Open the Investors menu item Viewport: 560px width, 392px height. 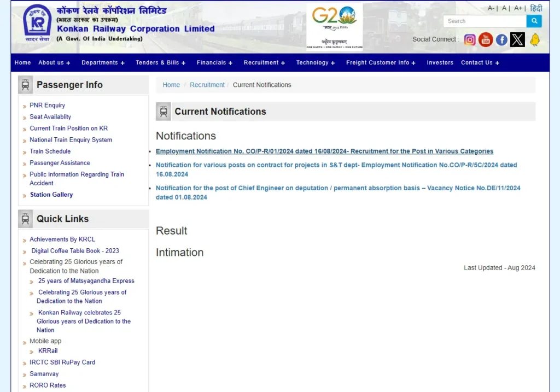[x=440, y=63]
